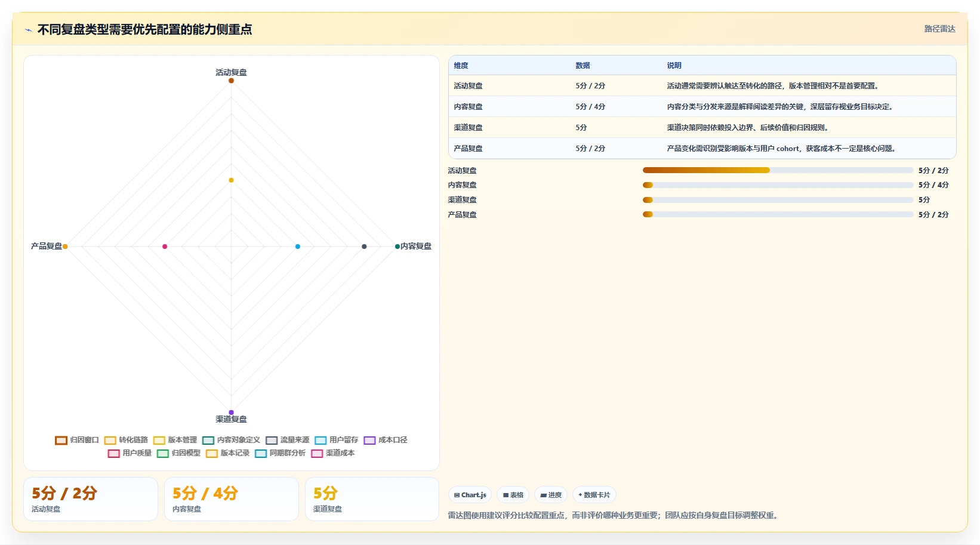Click the 活动复盘 progress bar
The image size is (980, 545).
pyautogui.click(x=778, y=170)
